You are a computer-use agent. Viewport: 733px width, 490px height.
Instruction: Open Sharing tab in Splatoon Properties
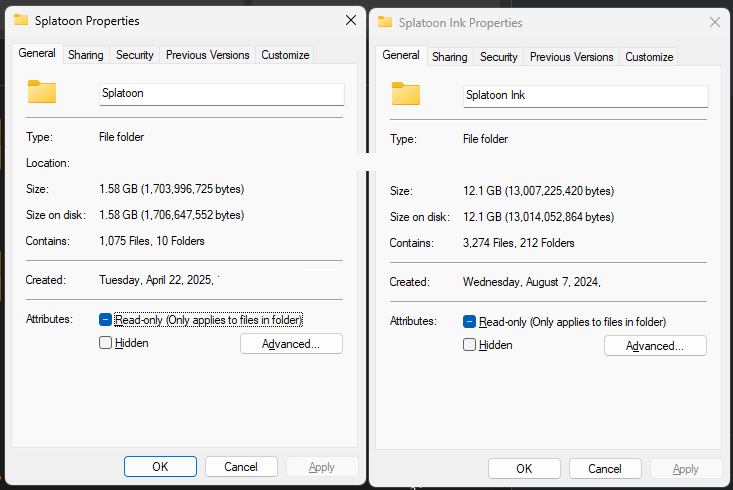[86, 55]
